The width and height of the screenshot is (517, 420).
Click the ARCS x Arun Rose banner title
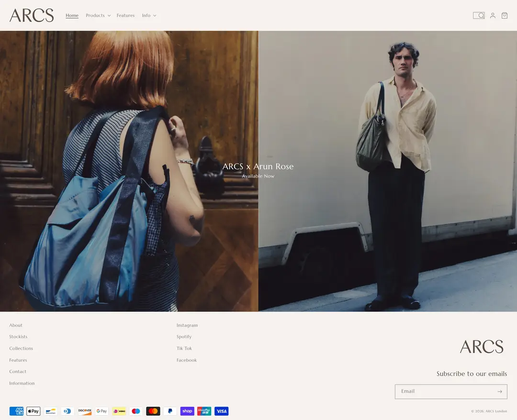(258, 166)
